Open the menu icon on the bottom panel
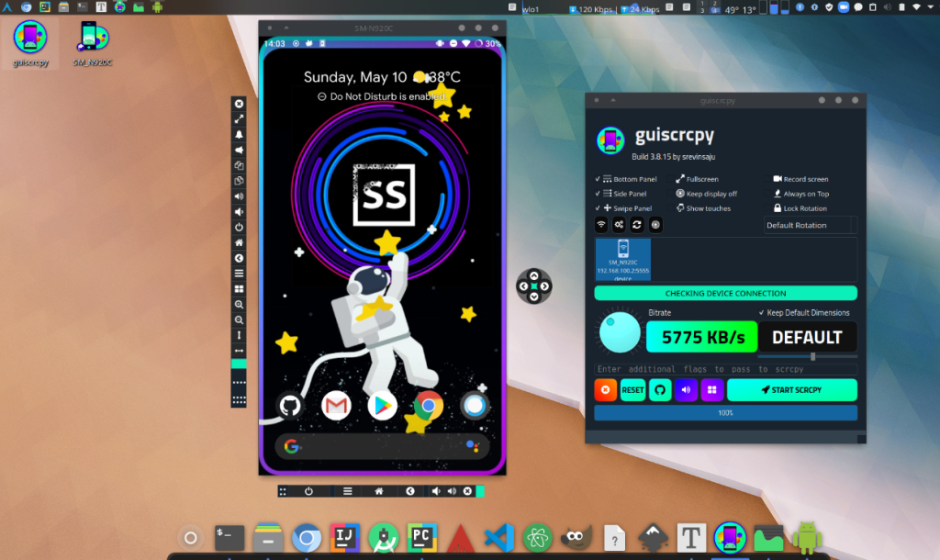 [x=348, y=491]
